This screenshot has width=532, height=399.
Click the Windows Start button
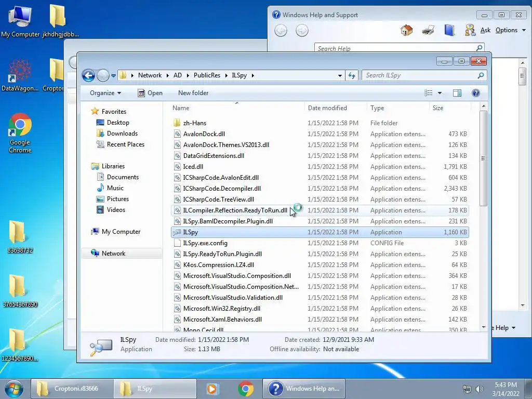click(x=14, y=389)
